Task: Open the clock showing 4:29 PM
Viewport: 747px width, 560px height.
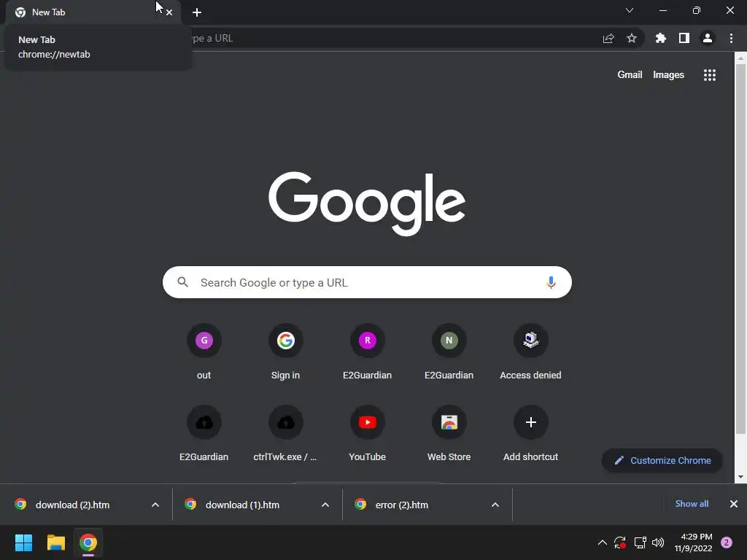Action: [x=693, y=542]
